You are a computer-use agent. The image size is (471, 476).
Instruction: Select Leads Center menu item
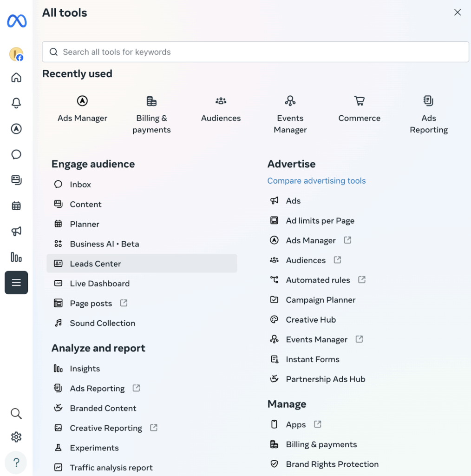click(142, 264)
